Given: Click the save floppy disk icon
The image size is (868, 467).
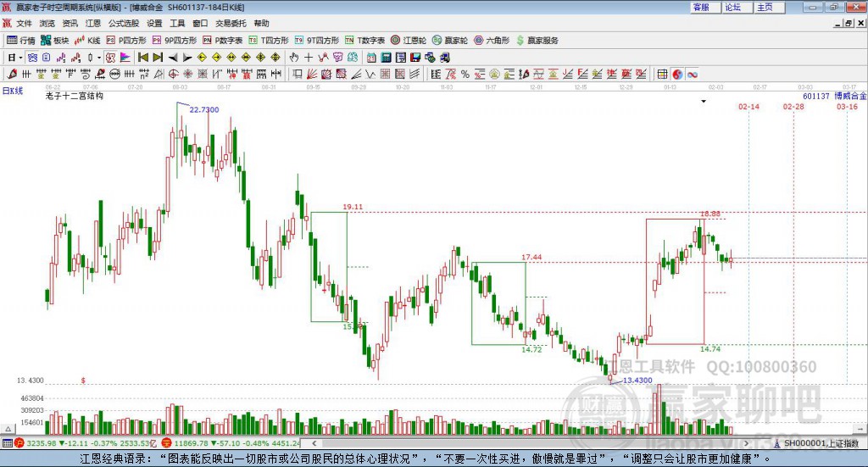Looking at the screenshot, I should pyautogui.click(x=415, y=58).
